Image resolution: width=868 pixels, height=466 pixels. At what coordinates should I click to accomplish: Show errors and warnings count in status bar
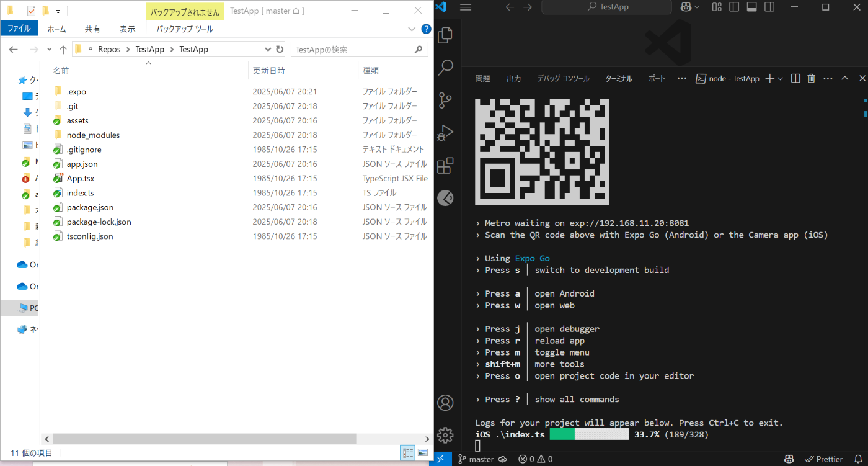click(536, 459)
